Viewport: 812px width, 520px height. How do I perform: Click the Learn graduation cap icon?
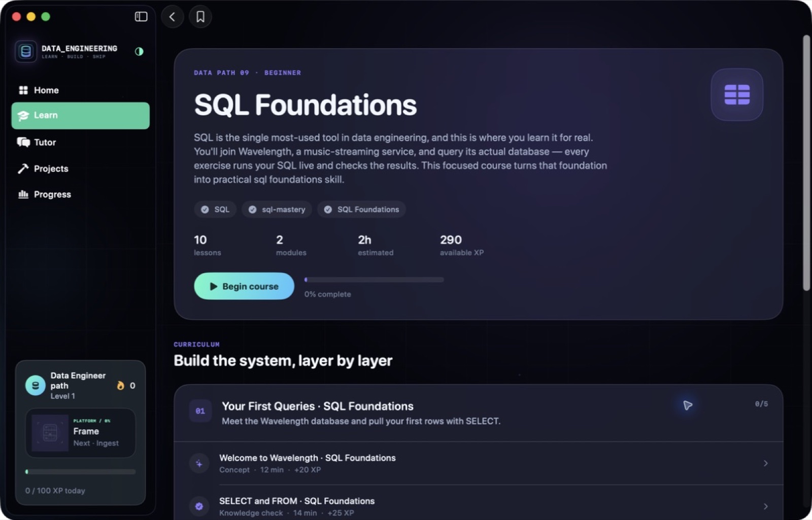pos(23,116)
